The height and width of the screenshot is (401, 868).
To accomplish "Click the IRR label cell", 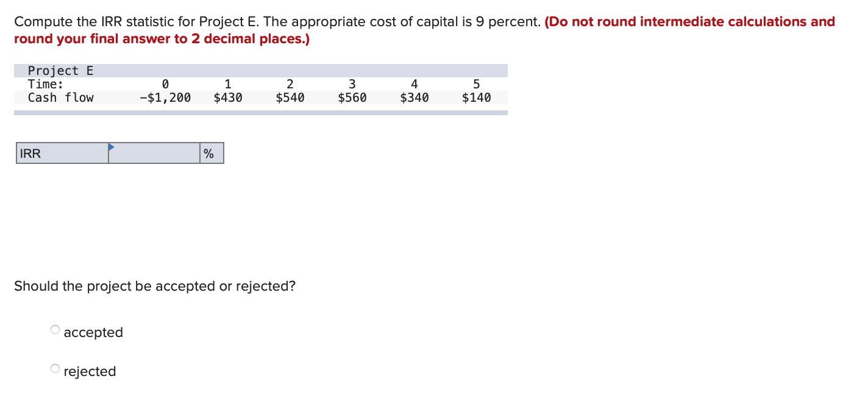I will pyautogui.click(x=61, y=153).
